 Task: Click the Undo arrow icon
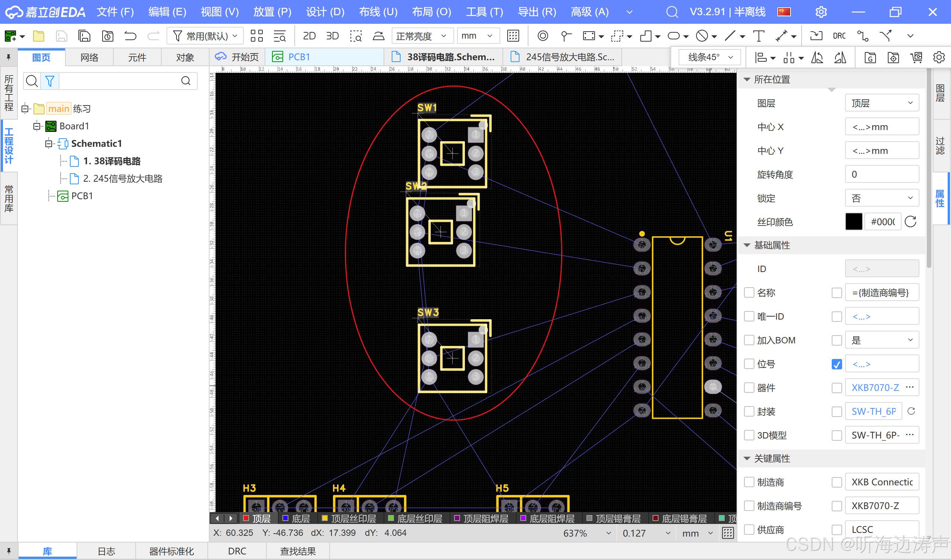click(130, 36)
